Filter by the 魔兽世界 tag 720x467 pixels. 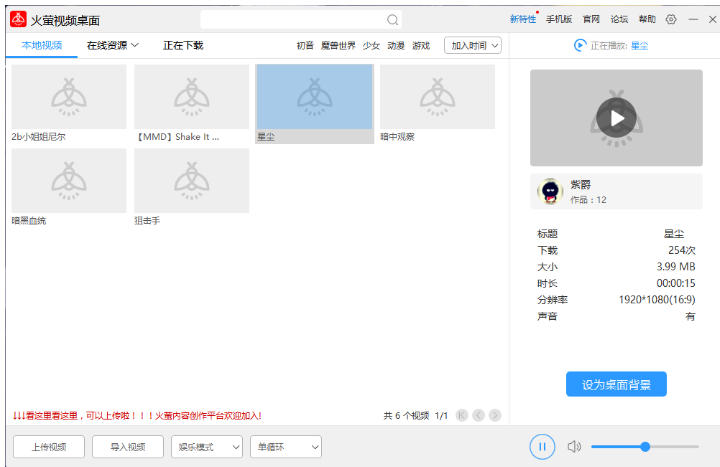click(338, 45)
